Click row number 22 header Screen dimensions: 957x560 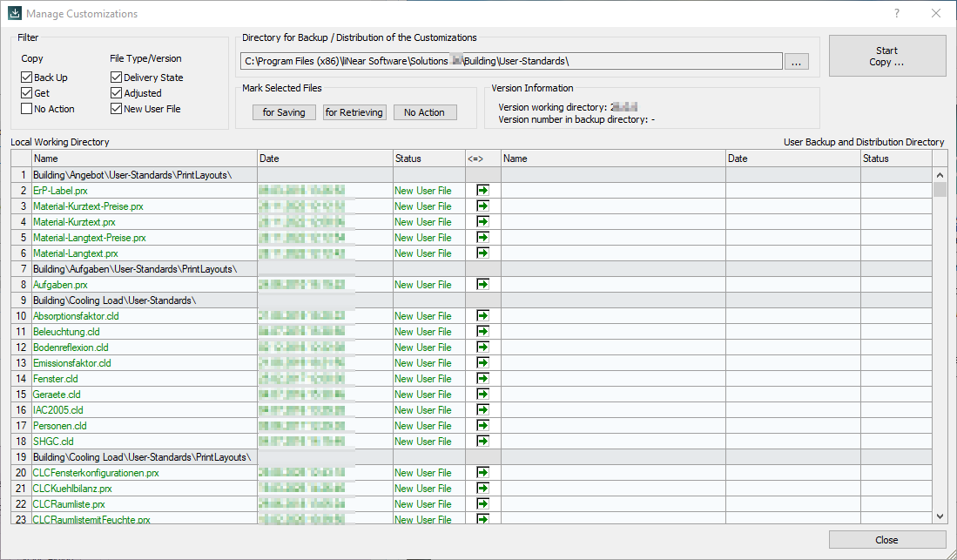click(22, 503)
